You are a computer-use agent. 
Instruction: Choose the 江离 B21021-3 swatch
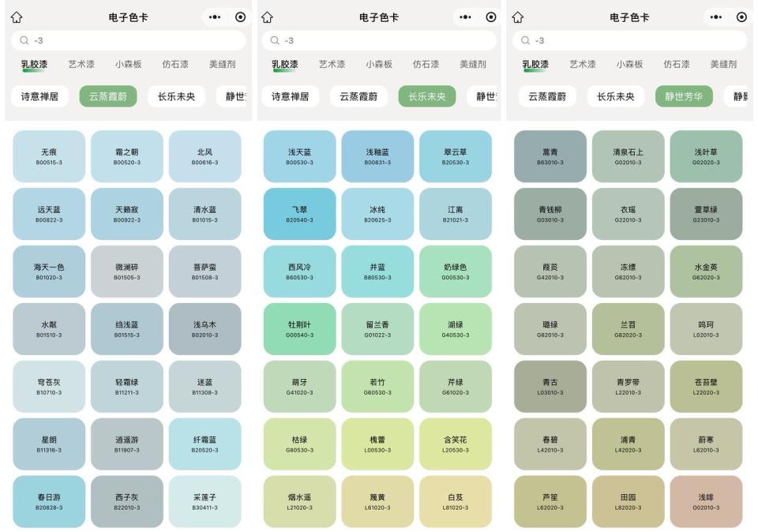456,214
